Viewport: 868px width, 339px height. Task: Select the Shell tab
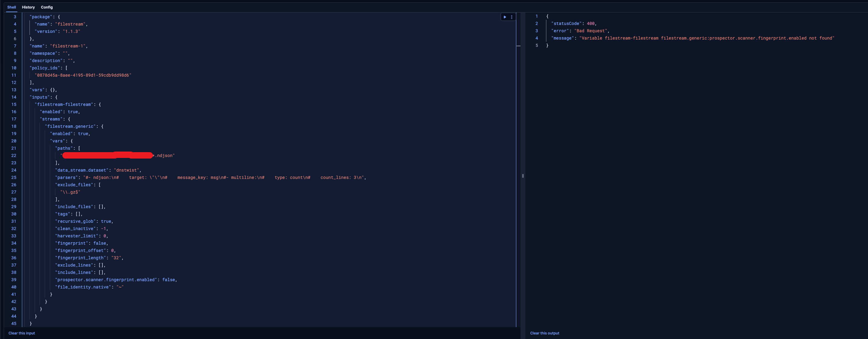coord(12,7)
